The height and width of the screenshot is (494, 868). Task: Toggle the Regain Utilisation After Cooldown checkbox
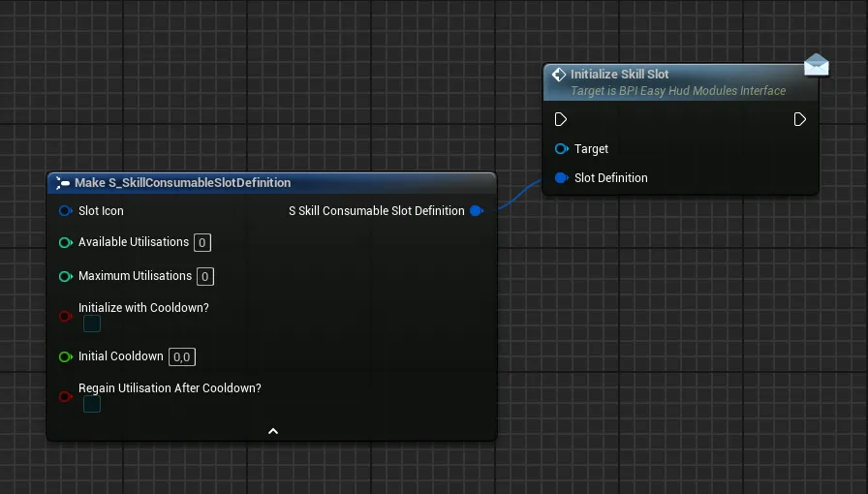(x=92, y=404)
